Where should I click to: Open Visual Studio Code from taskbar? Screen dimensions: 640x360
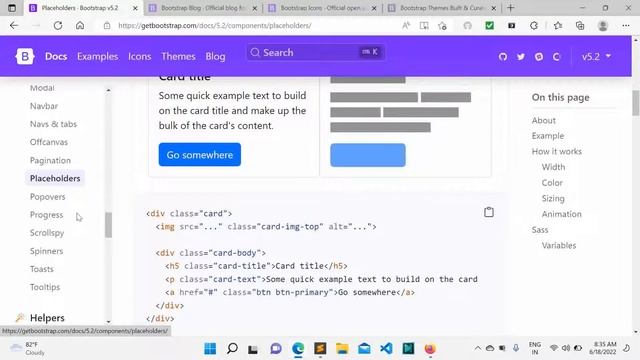[386, 349]
